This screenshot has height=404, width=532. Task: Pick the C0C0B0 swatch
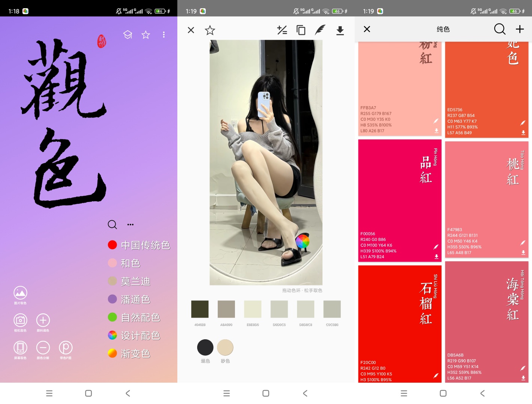tap(332, 309)
